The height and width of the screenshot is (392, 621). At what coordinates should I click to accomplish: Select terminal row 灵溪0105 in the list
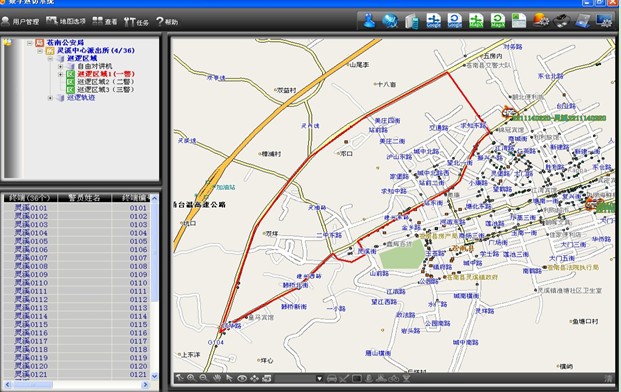(77, 241)
